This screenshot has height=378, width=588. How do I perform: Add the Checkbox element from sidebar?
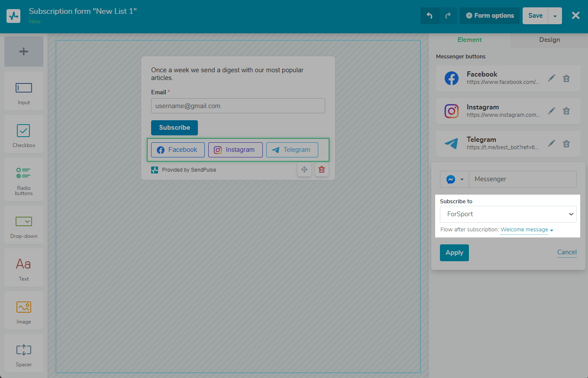[x=24, y=134]
